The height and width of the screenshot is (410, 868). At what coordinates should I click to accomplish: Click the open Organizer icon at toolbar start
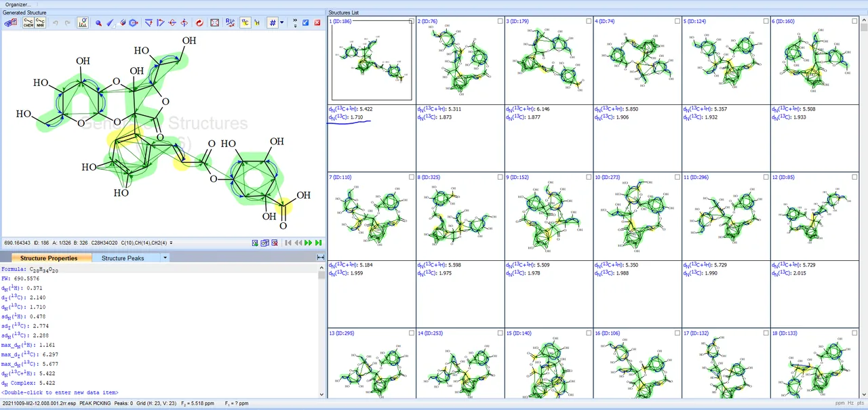10,22
